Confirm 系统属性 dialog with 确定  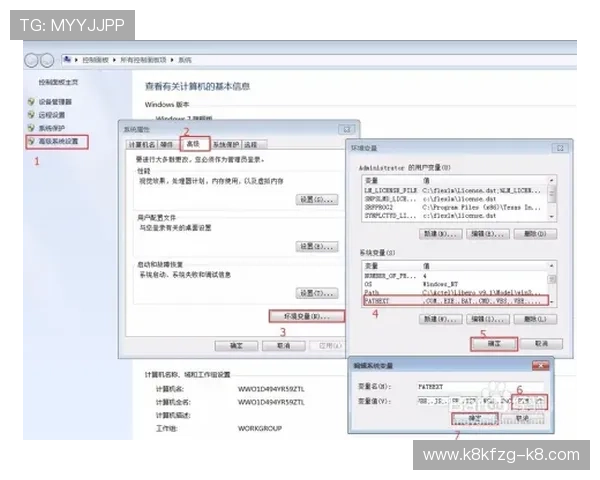click(x=236, y=346)
